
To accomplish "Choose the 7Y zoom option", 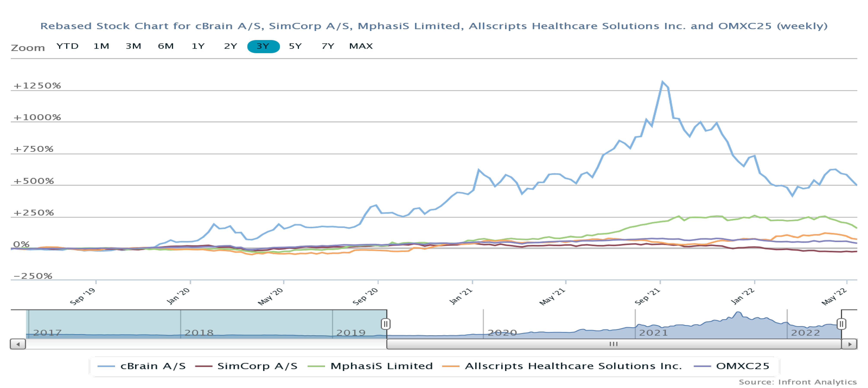I will 328,46.
